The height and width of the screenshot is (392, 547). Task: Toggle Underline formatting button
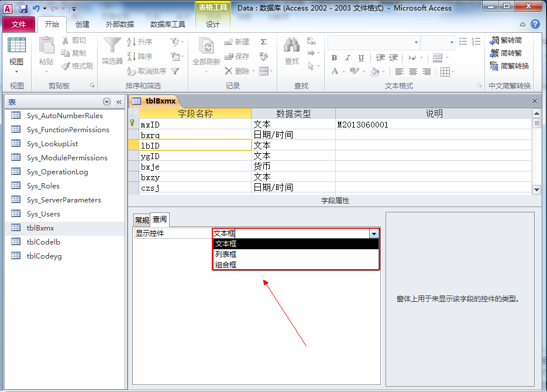[361, 58]
